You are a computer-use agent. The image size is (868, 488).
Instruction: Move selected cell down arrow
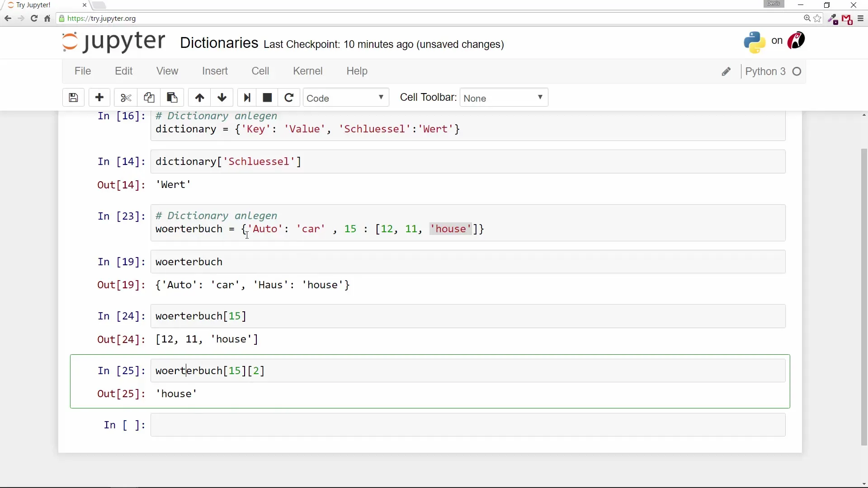pos(222,98)
